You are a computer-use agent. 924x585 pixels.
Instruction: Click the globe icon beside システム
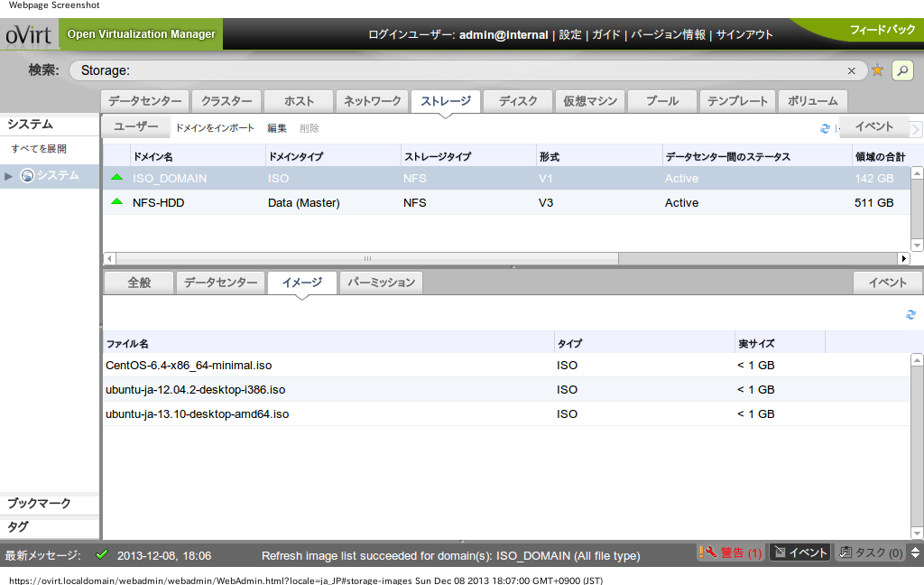pyautogui.click(x=27, y=175)
